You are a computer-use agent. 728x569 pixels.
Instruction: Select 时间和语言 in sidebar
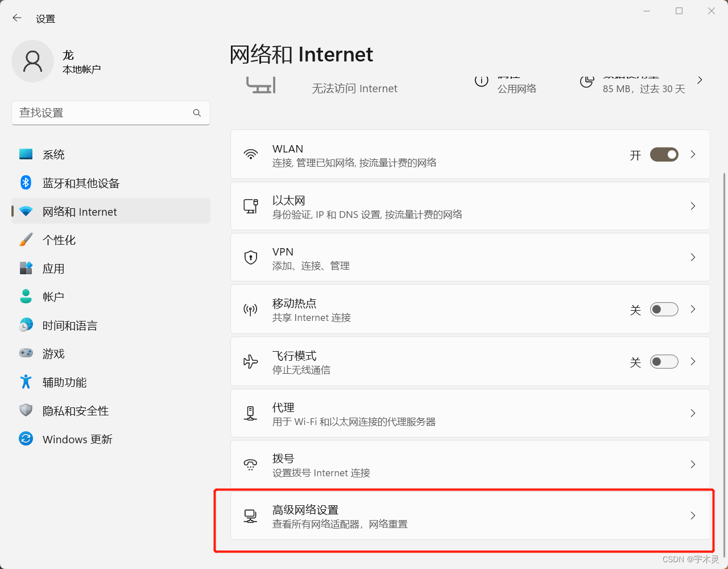click(x=111, y=325)
